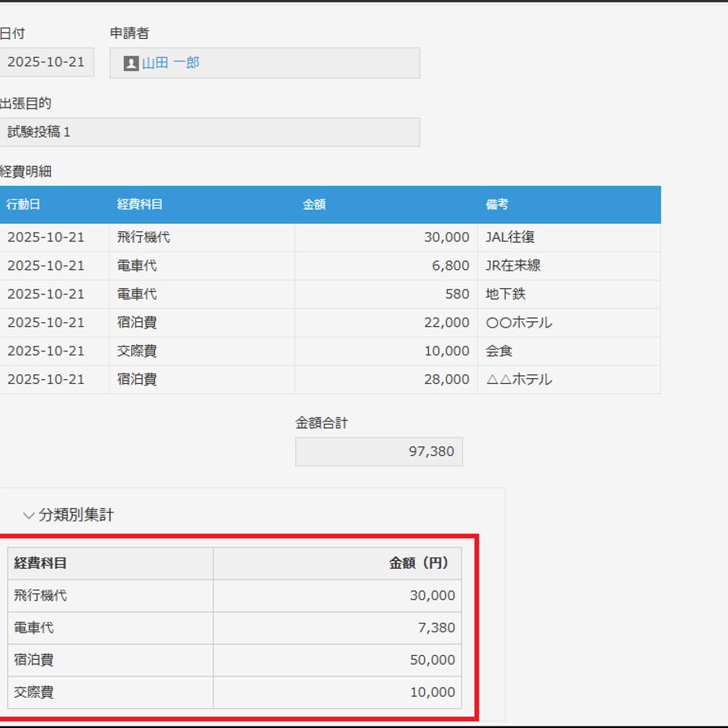Screen dimensions: 728x728
Task: Click the 出張目的 field with 試験投稿 1
Action: (x=210, y=132)
